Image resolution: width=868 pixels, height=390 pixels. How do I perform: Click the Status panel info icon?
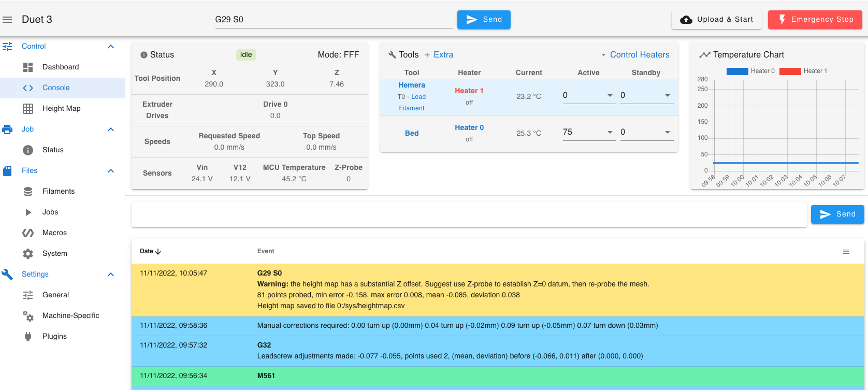tap(144, 55)
